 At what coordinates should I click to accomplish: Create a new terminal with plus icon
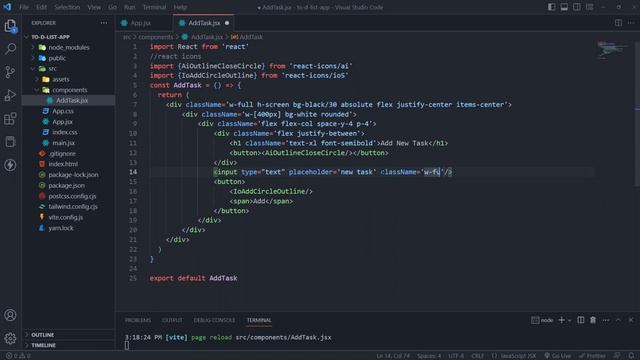[x=562, y=320]
